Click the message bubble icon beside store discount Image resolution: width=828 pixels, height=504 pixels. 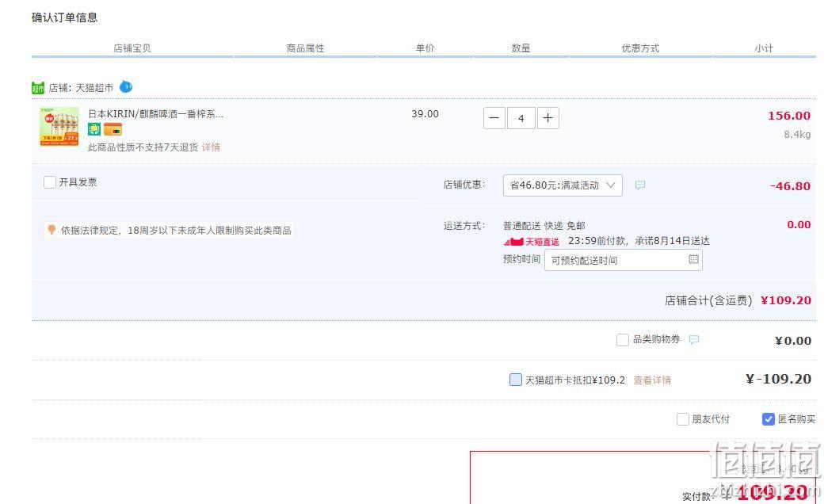640,185
